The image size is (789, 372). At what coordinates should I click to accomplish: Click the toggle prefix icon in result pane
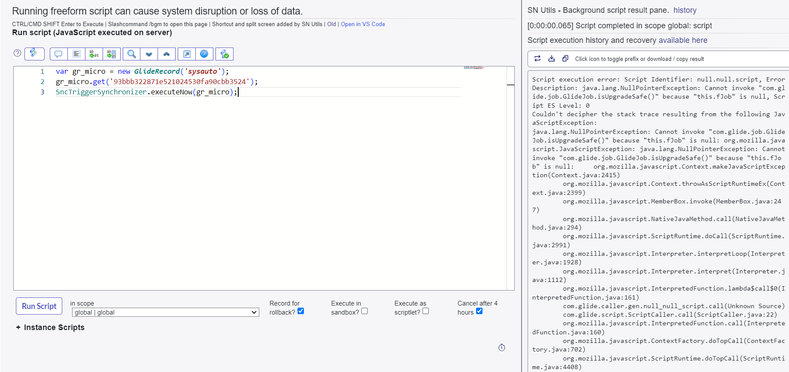537,59
